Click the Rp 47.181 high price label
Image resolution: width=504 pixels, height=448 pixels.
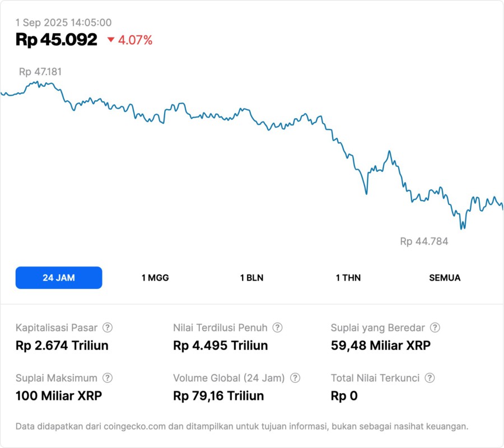pyautogui.click(x=40, y=72)
